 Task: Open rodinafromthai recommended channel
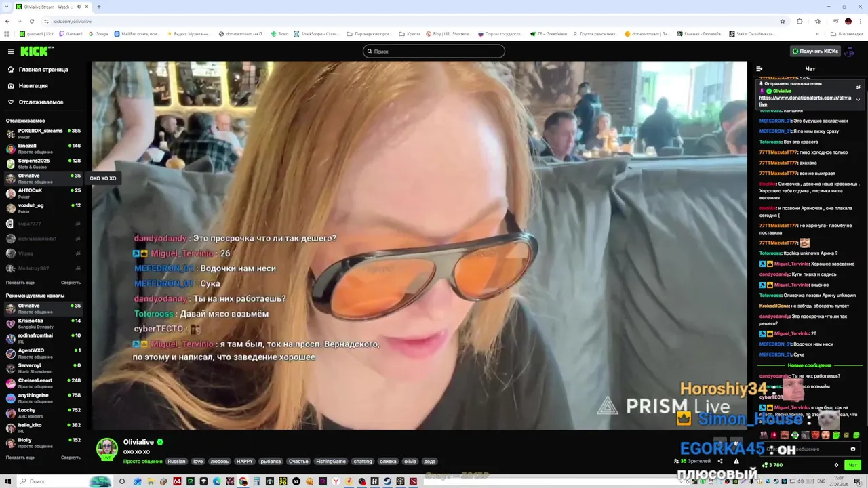click(x=43, y=338)
